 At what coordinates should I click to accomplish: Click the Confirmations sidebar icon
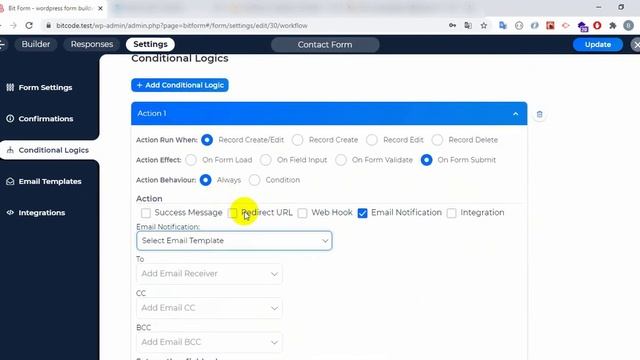point(10,118)
